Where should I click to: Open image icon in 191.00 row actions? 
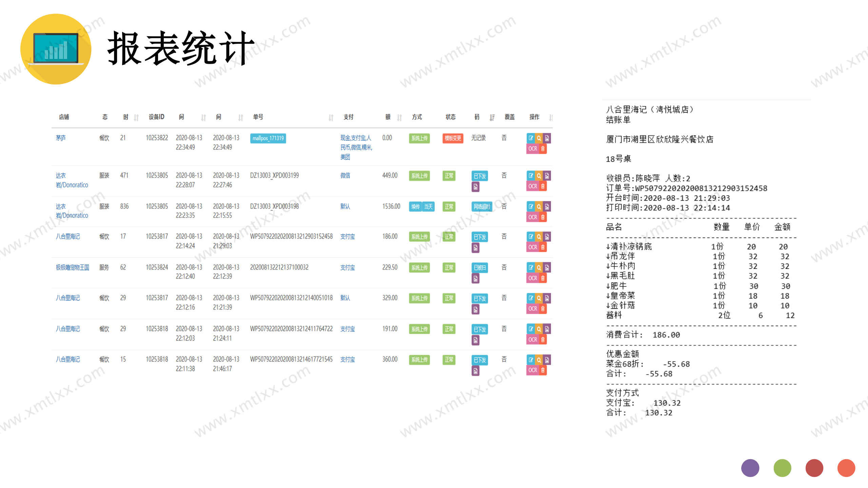(547, 329)
